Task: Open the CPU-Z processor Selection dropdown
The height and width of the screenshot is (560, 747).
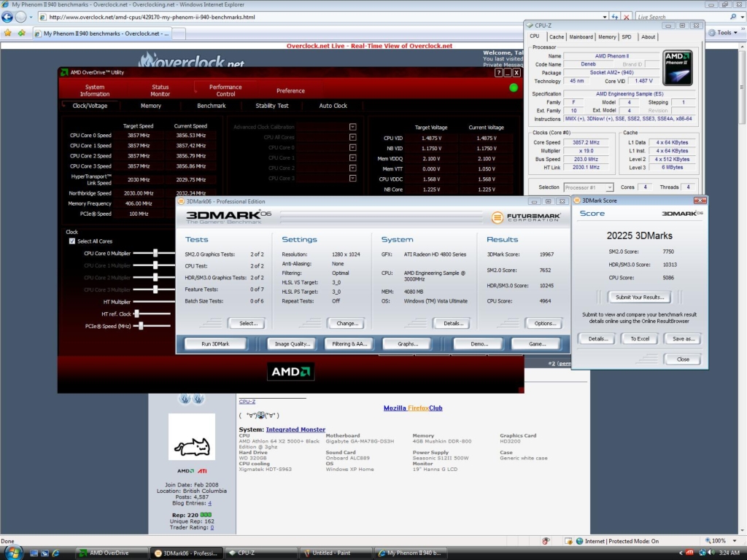Action: point(609,187)
